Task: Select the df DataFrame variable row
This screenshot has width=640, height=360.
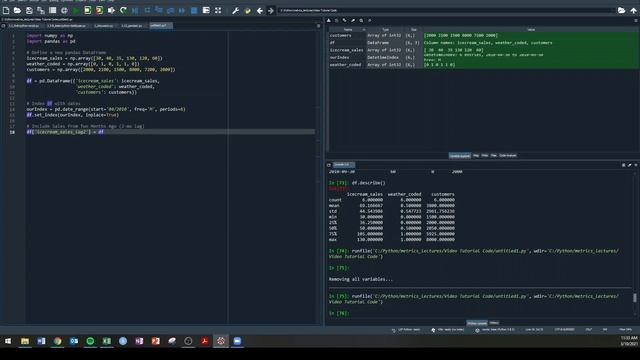Action: (484, 43)
